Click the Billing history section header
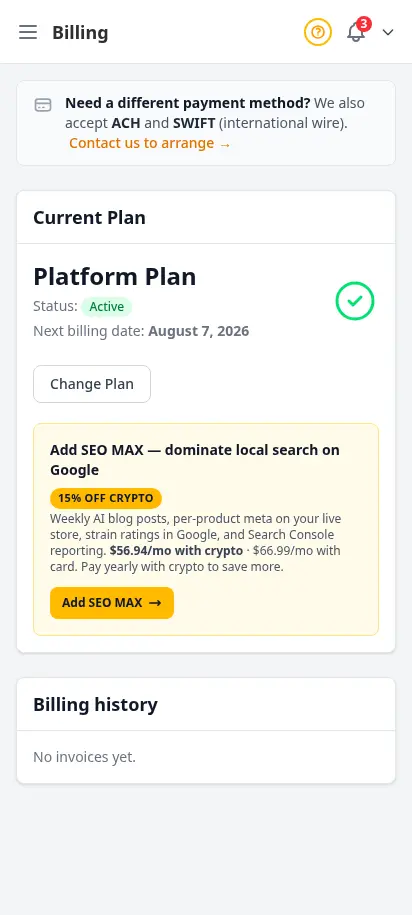 95,704
